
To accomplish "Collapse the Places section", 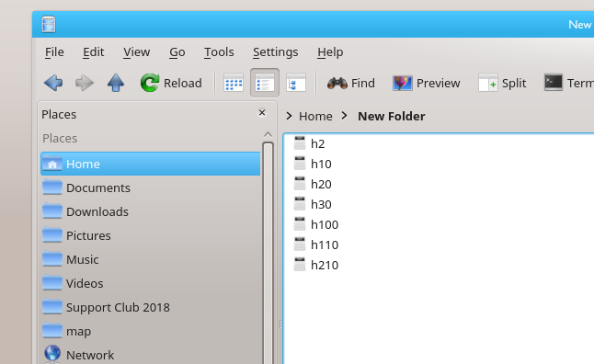I will [x=268, y=134].
